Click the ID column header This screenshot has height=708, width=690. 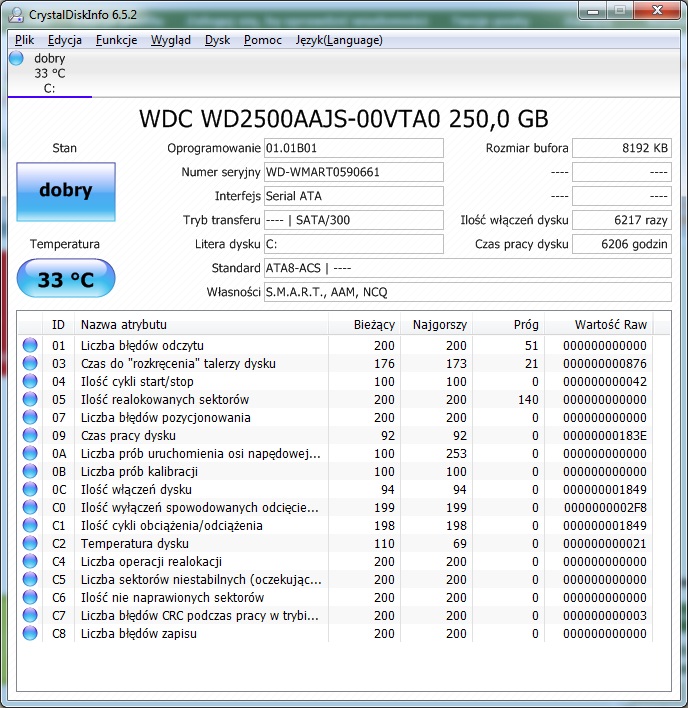(59, 325)
